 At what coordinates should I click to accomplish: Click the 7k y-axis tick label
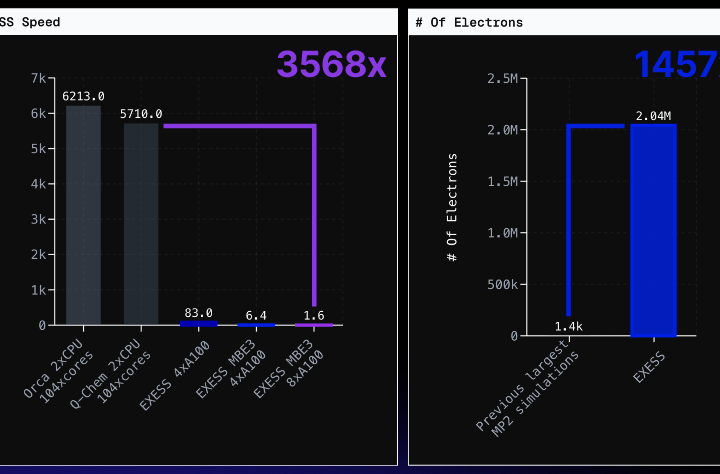coord(38,78)
